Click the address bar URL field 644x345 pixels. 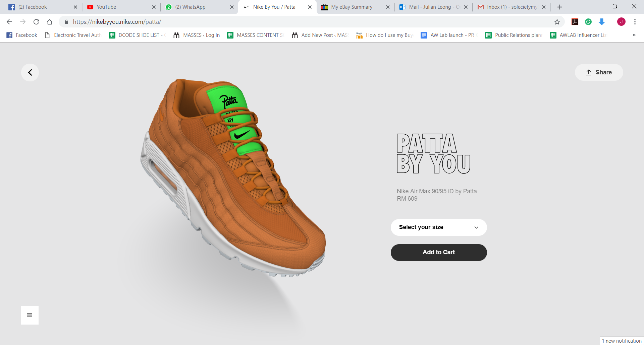click(302, 22)
